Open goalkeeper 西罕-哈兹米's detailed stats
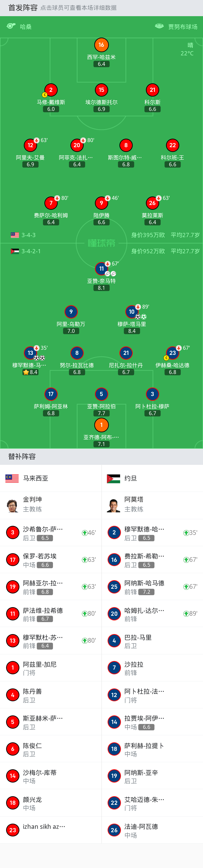The width and height of the screenshot is (203, 868). (x=101, y=45)
